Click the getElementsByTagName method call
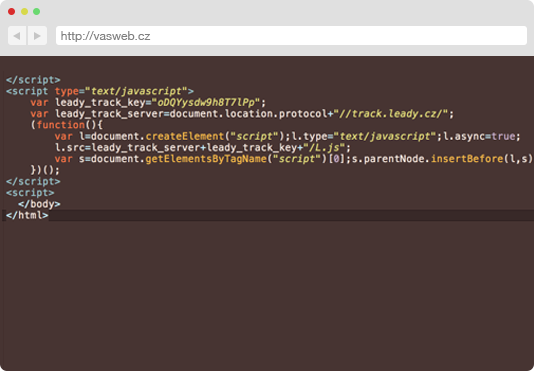Viewport: 534px width, 371px height. [x=206, y=159]
